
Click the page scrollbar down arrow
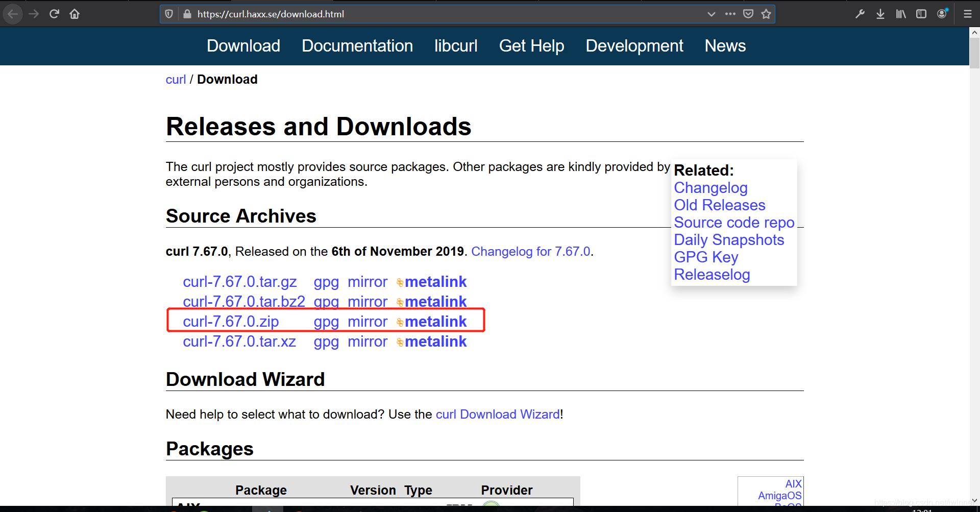tap(974, 501)
